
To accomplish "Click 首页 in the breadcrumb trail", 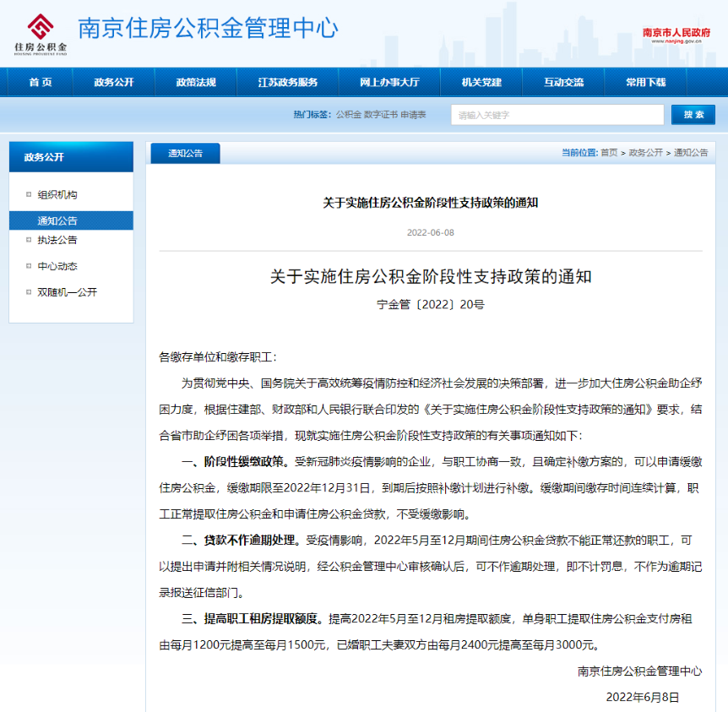I will (x=608, y=153).
